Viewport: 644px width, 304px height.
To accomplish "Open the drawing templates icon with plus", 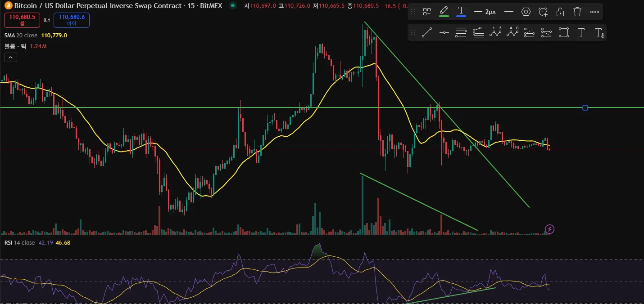I will (x=427, y=12).
